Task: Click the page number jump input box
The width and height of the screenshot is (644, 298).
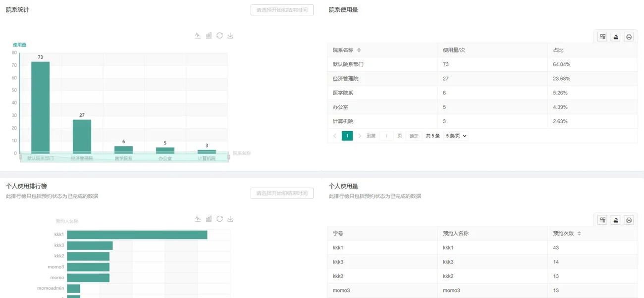Action: click(x=386, y=136)
